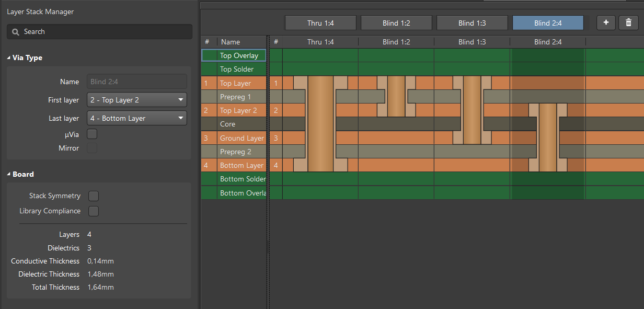Click the search magnifier icon
Viewport: 644px width, 309px height.
pos(16,32)
